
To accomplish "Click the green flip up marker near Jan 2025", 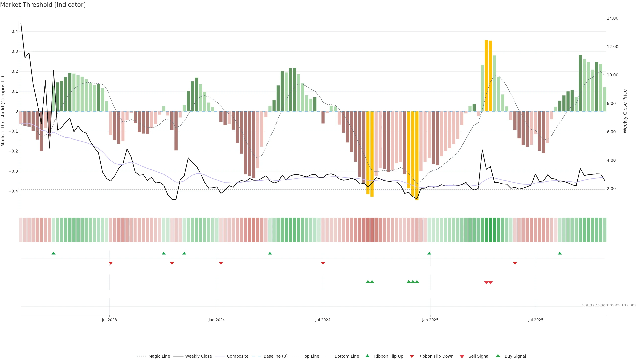I will (429, 253).
